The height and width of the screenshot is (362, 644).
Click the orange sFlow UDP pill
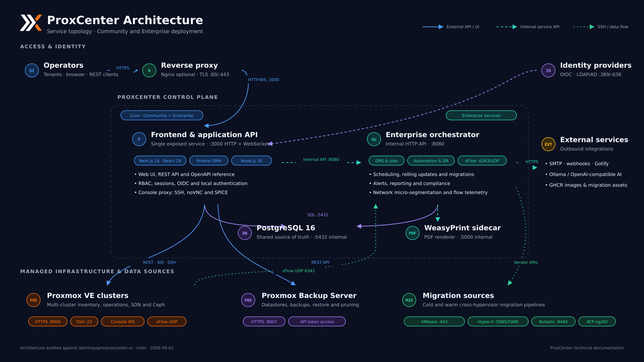pyautogui.click(x=167, y=321)
